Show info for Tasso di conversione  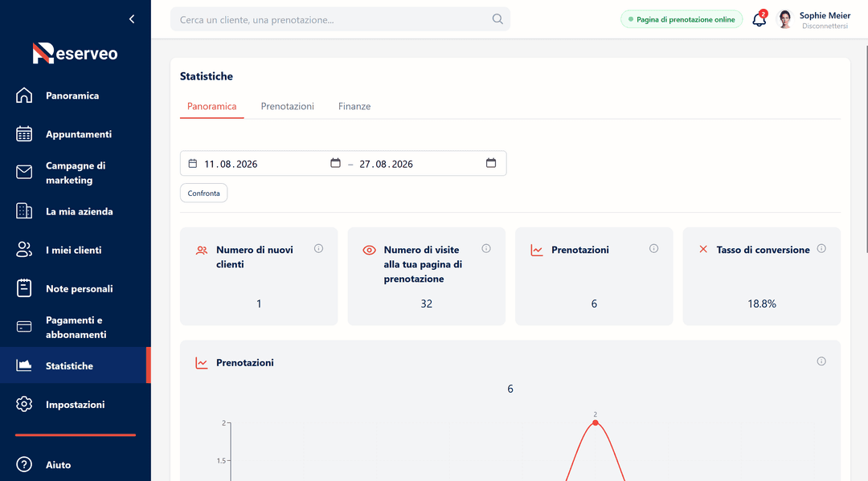(821, 249)
